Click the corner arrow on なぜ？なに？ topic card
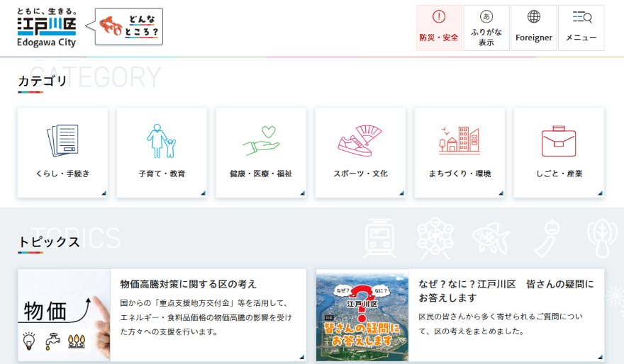Viewport: 624px width, 364px height. coord(600,357)
